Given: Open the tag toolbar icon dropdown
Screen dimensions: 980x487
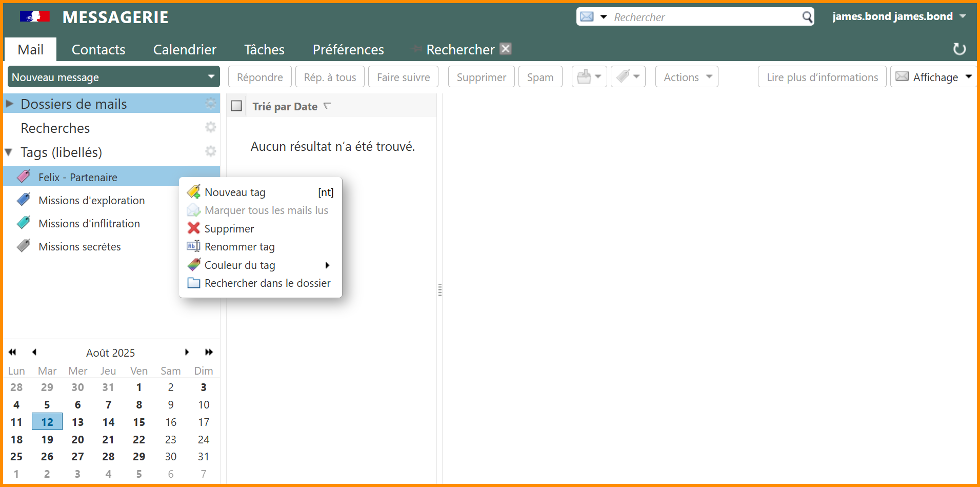Looking at the screenshot, I should [628, 77].
